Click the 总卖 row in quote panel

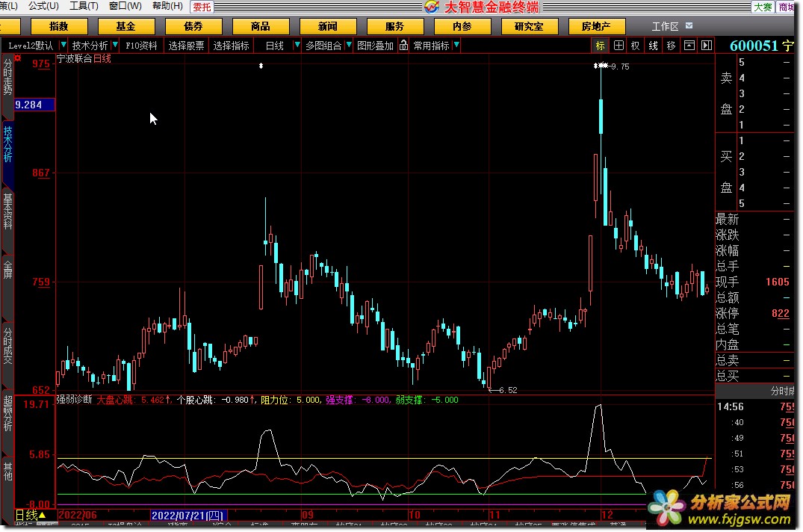pos(754,360)
